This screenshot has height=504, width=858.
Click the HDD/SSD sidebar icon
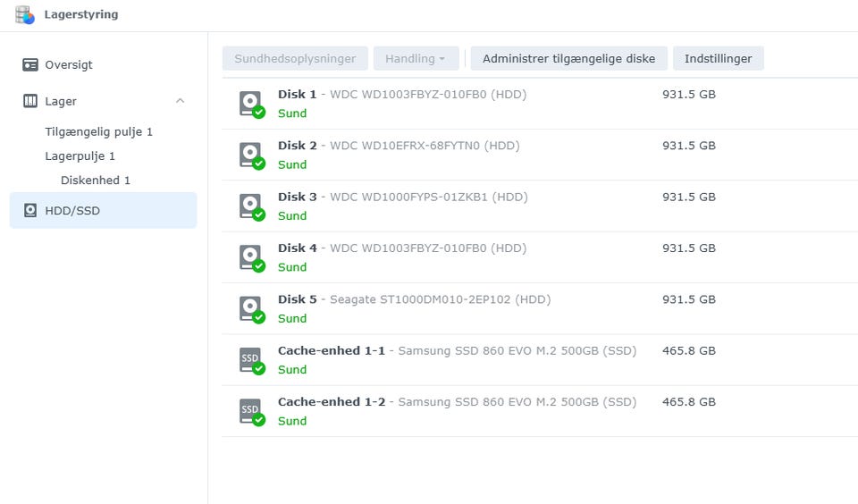30,211
